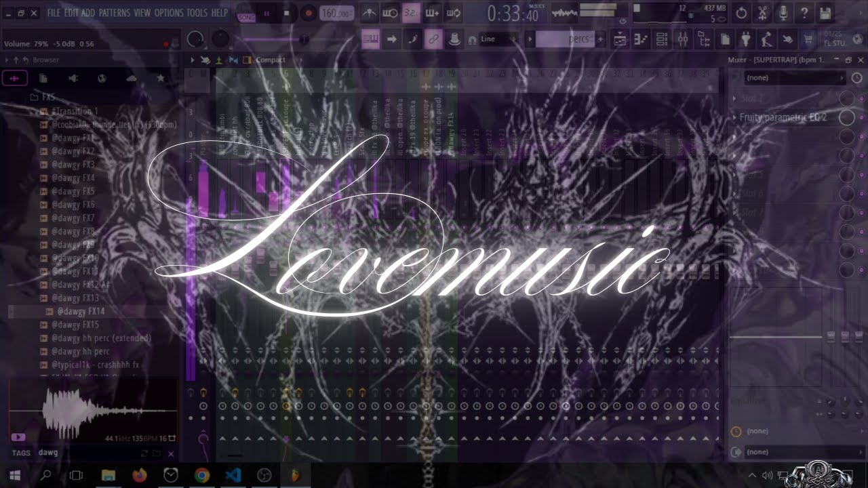Click the step-edit arrow icon
This screenshot has width=868, height=488.
pyautogui.click(x=391, y=39)
